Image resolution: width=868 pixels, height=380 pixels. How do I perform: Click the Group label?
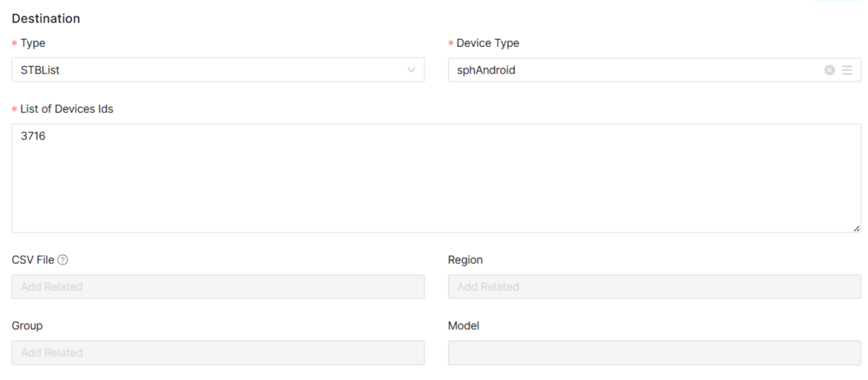[27, 325]
